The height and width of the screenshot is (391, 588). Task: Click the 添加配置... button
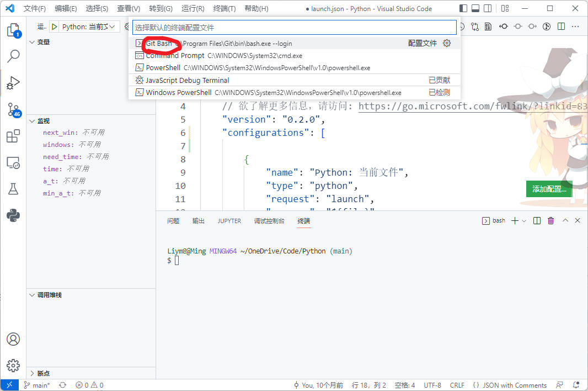(549, 189)
